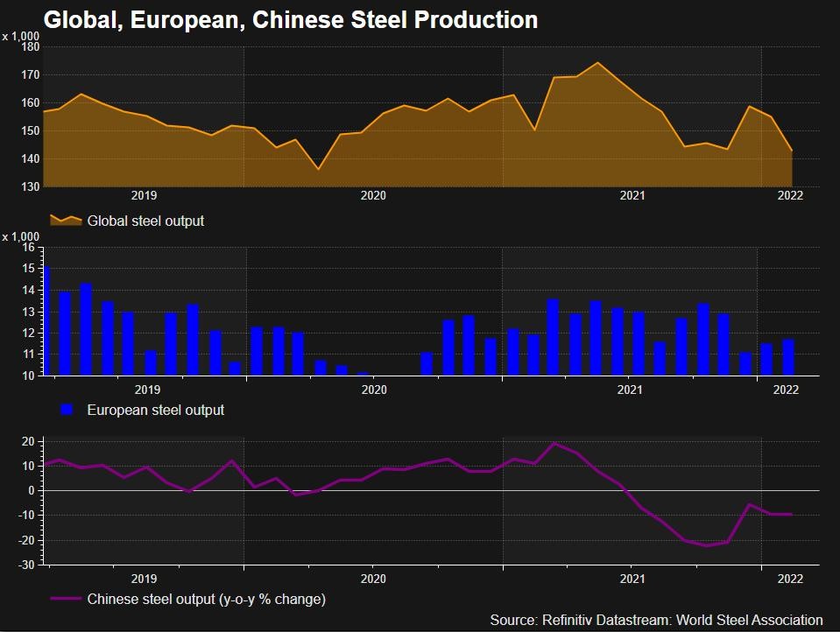Image resolution: width=840 pixels, height=632 pixels.
Task: Click the lowest trough of the purple Chinese line
Action: coord(706,545)
